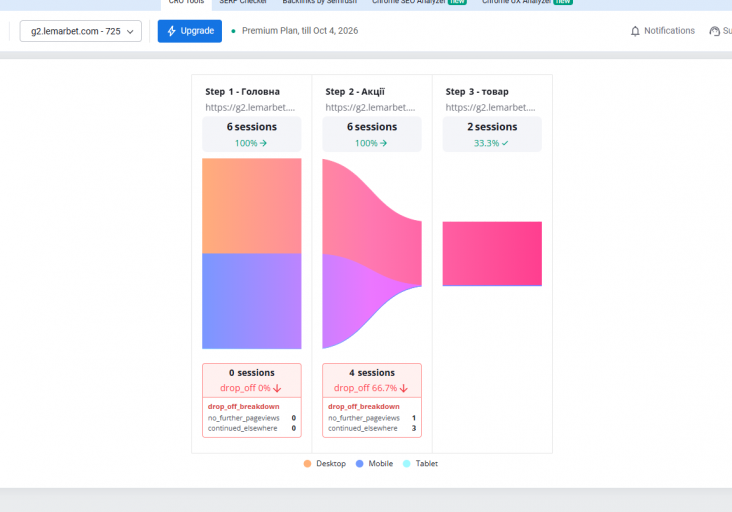The height and width of the screenshot is (512, 732).
Task: Click Step 2 no_further_pageviews row
Action: (x=372, y=418)
